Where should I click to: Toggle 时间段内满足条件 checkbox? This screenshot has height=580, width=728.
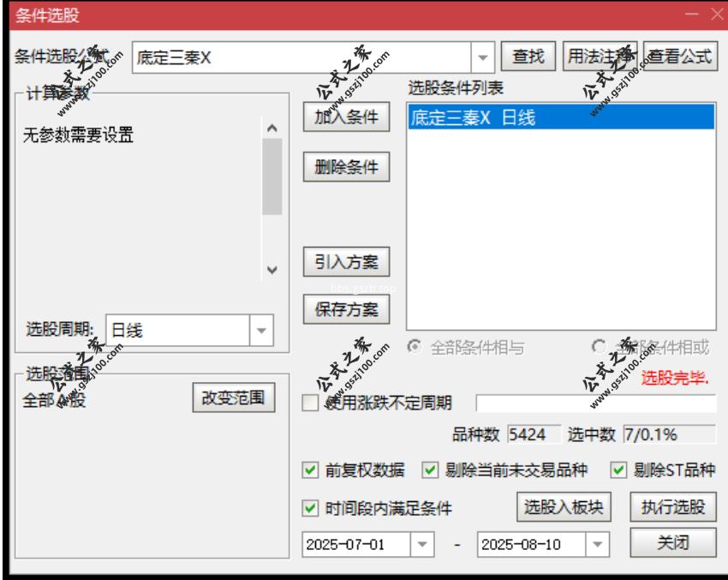tap(310, 508)
